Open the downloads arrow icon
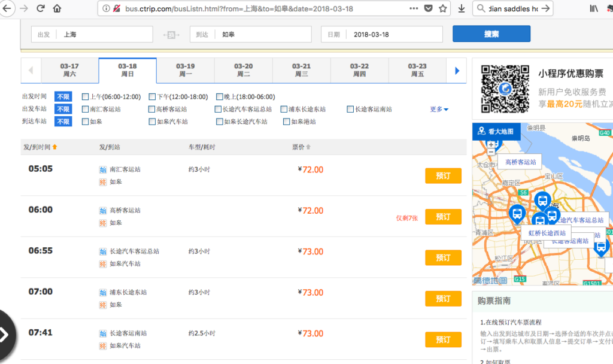The image size is (613, 364). pyautogui.click(x=462, y=8)
